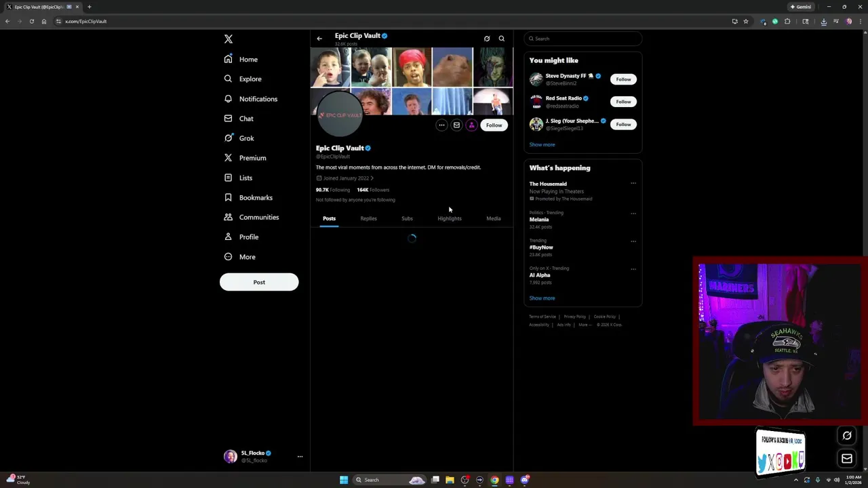Click the pink subscribe icon near Follow
The width and height of the screenshot is (868, 488).
tap(472, 125)
